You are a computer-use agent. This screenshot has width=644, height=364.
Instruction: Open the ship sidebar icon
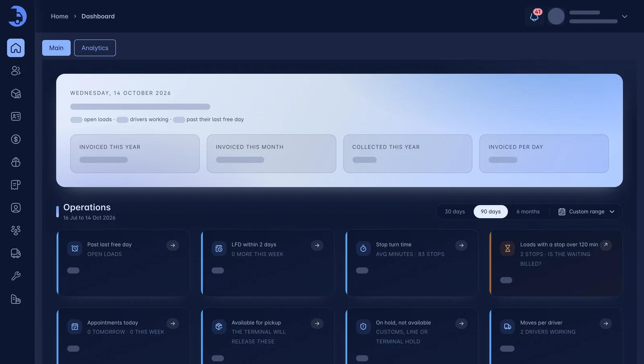[x=16, y=162]
